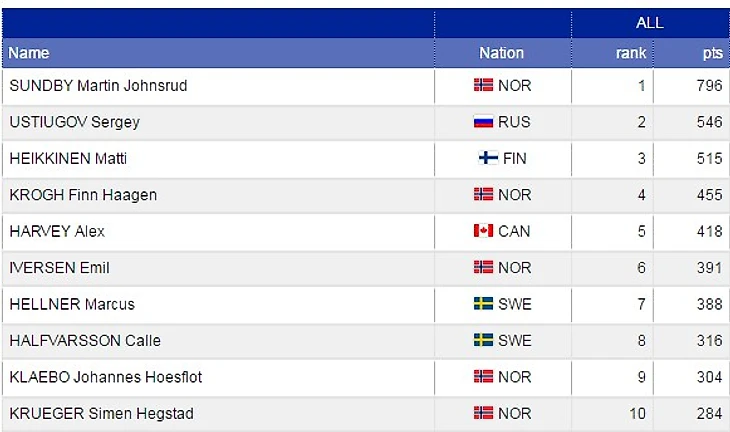This screenshot has width=730, height=432.
Task: Select the ALL header group
Action: [650, 23]
